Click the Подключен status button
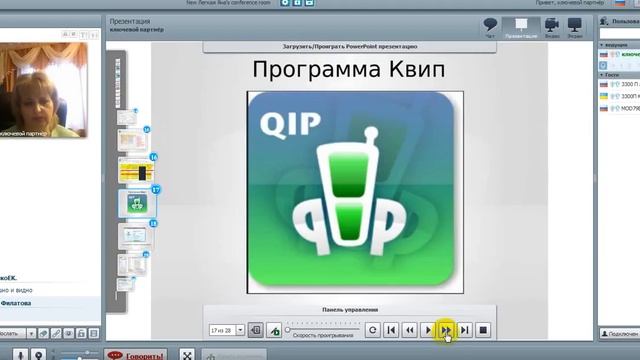The width and height of the screenshot is (640, 360). tap(620, 333)
